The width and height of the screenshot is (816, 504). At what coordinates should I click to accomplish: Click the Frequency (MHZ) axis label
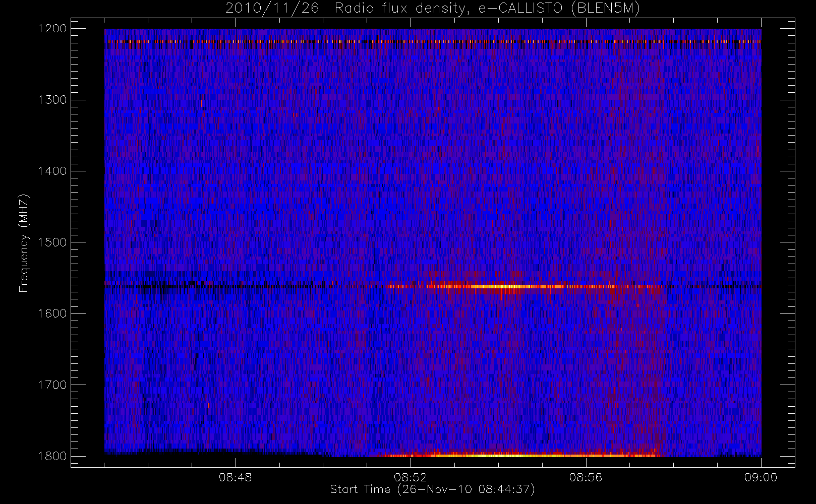point(24,243)
